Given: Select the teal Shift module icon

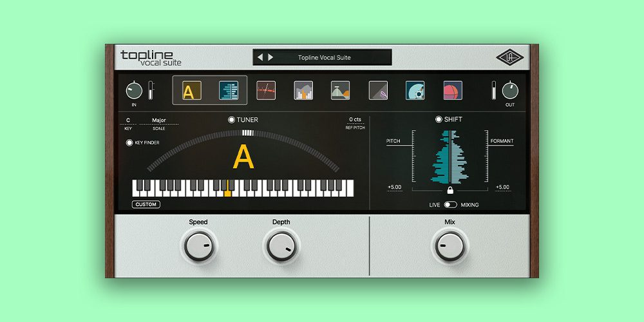Looking at the screenshot, I should tap(229, 91).
